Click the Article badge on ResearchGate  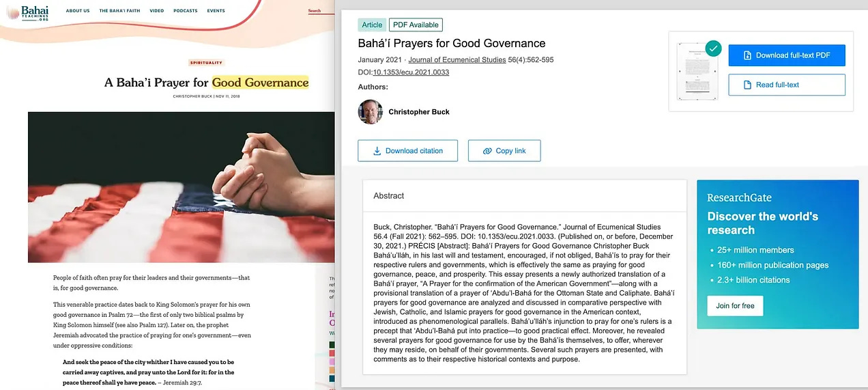pyautogui.click(x=372, y=25)
